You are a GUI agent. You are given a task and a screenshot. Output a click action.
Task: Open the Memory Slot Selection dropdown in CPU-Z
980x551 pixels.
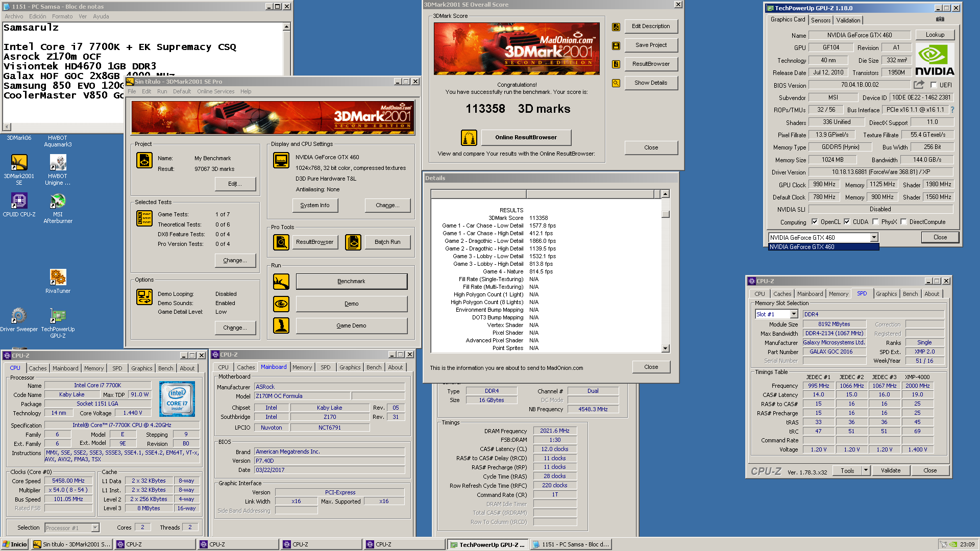click(794, 314)
